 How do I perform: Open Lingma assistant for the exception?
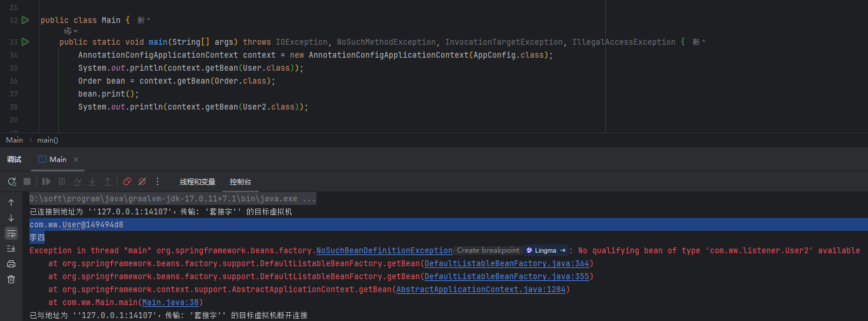point(546,250)
